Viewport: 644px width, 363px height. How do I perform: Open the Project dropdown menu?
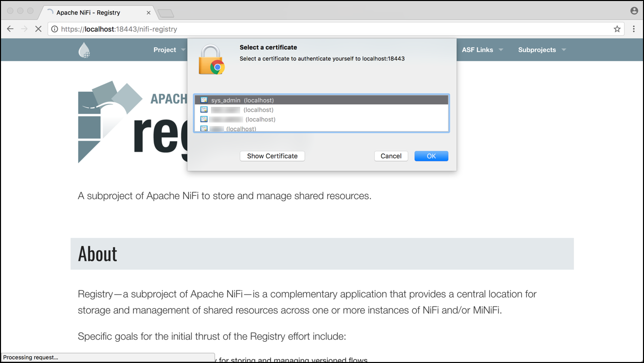[169, 49]
